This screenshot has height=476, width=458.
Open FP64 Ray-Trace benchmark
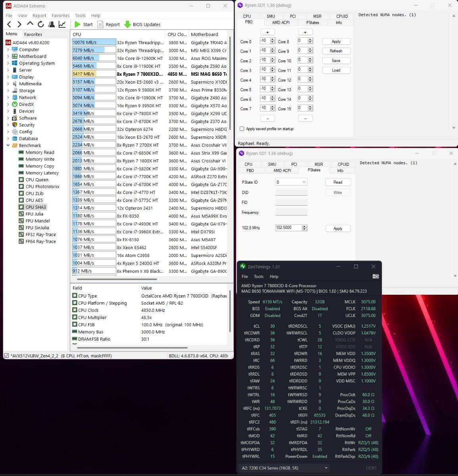[x=40, y=242]
